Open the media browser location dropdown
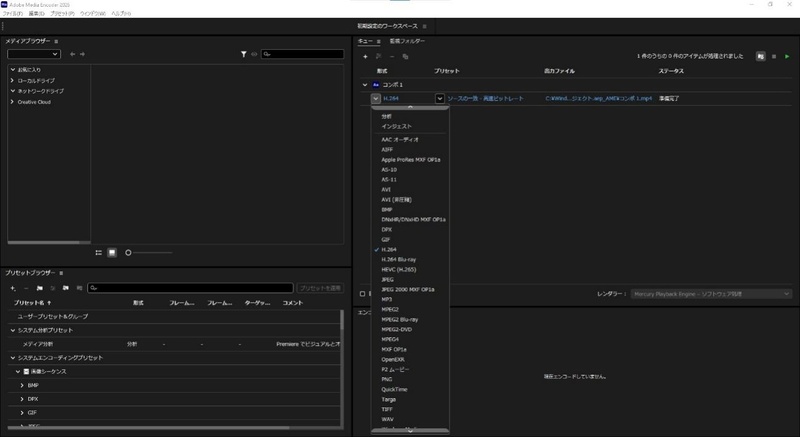This screenshot has width=800, height=437. pos(34,54)
